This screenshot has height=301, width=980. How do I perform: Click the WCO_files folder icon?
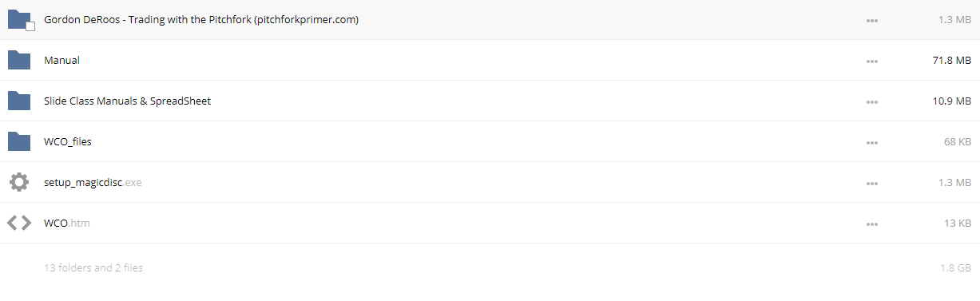click(x=18, y=141)
